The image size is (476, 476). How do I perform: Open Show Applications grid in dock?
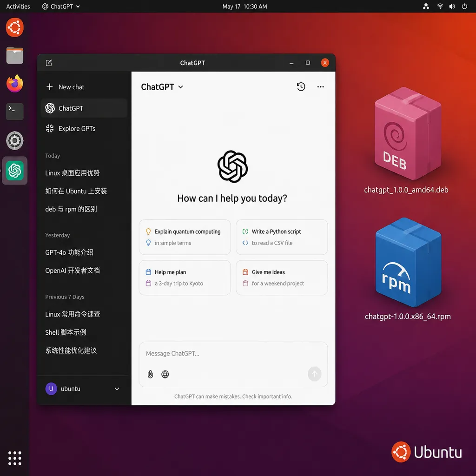[x=15, y=458]
